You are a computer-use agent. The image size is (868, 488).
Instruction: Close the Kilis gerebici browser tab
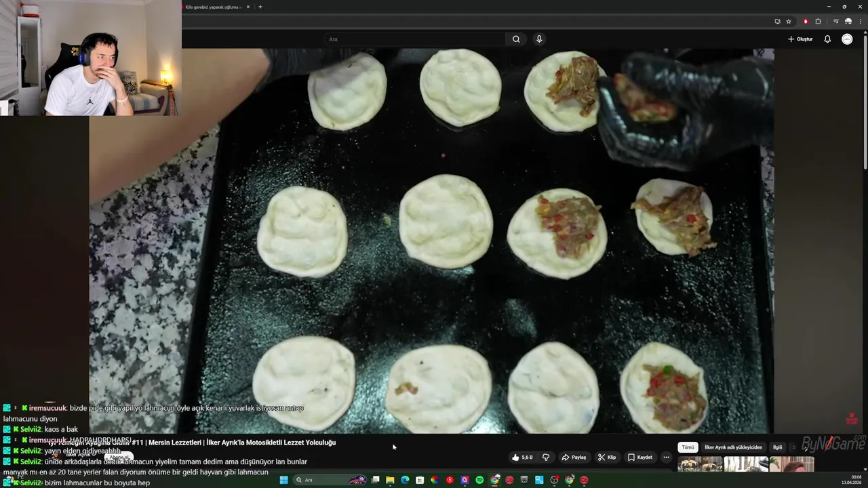(248, 7)
